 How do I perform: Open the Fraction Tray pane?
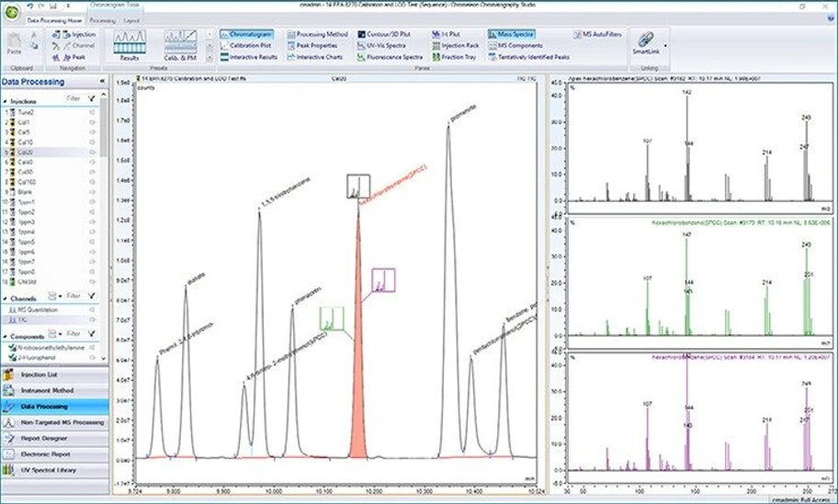454,57
